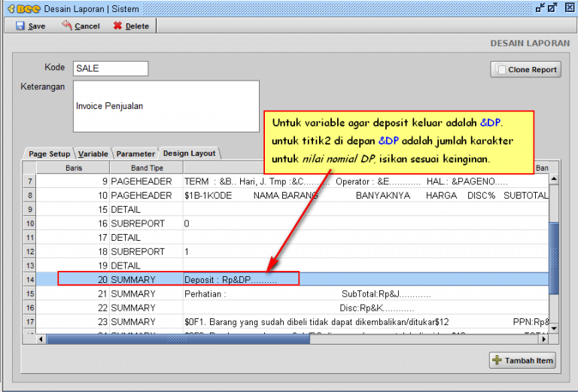Focus the Kode input field containing SALE
This screenshot has height=392, width=578.
pos(111,68)
